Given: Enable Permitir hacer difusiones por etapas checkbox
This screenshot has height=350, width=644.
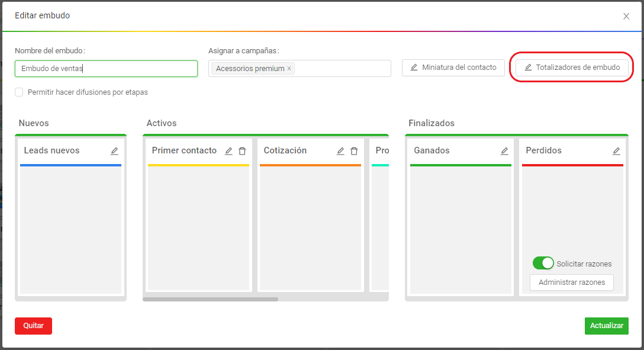Looking at the screenshot, I should [x=19, y=92].
